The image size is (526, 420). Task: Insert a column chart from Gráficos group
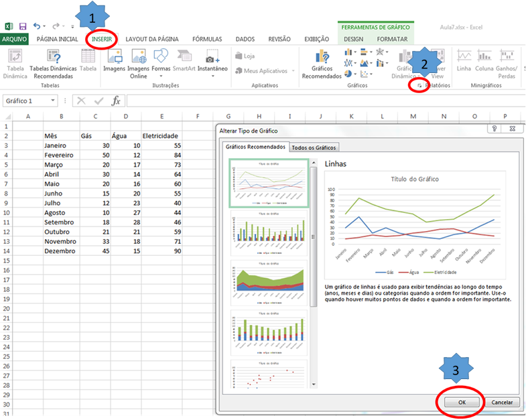tap(348, 52)
